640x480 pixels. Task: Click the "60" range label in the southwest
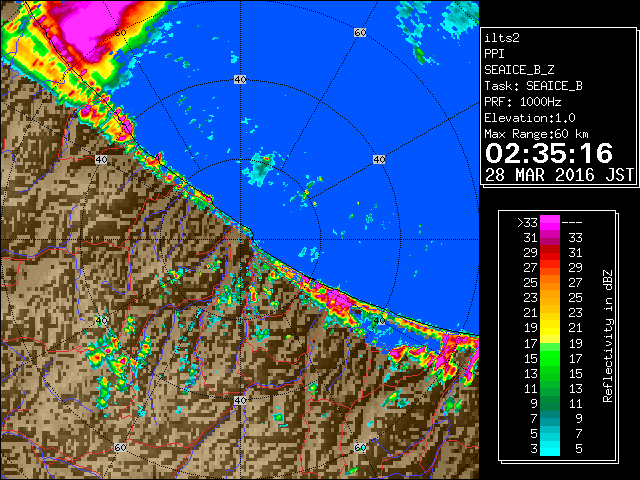(120, 447)
